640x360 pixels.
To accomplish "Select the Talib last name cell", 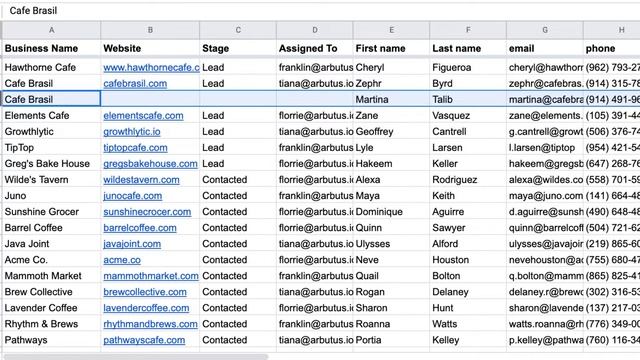I will (x=468, y=99).
